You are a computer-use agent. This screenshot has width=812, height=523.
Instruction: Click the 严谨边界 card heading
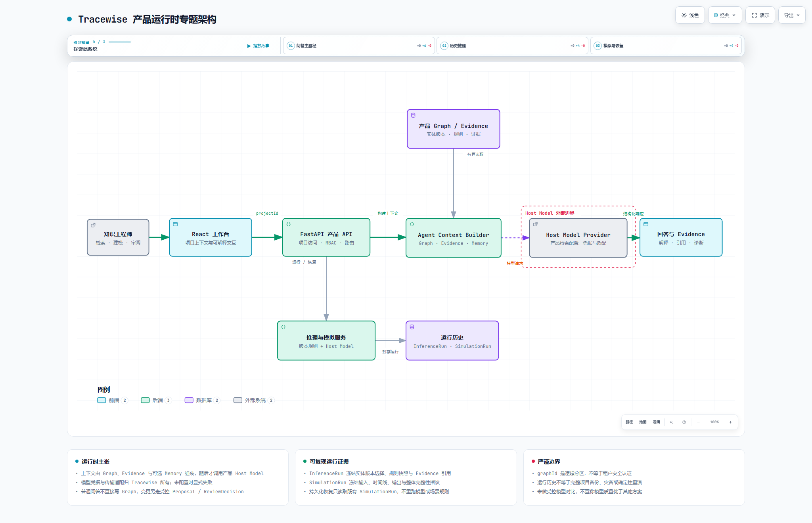(549, 462)
